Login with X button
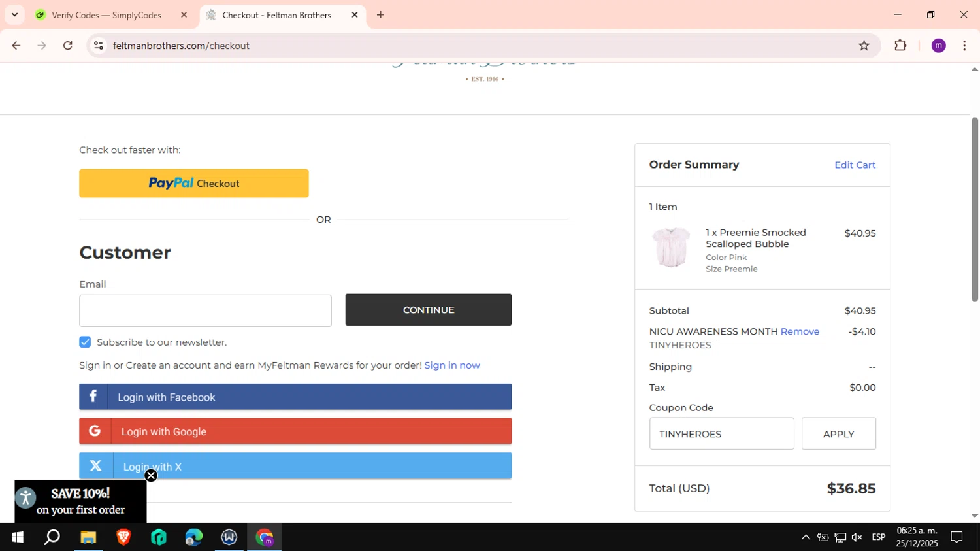Viewport: 980px width, 551px height. coord(295,466)
